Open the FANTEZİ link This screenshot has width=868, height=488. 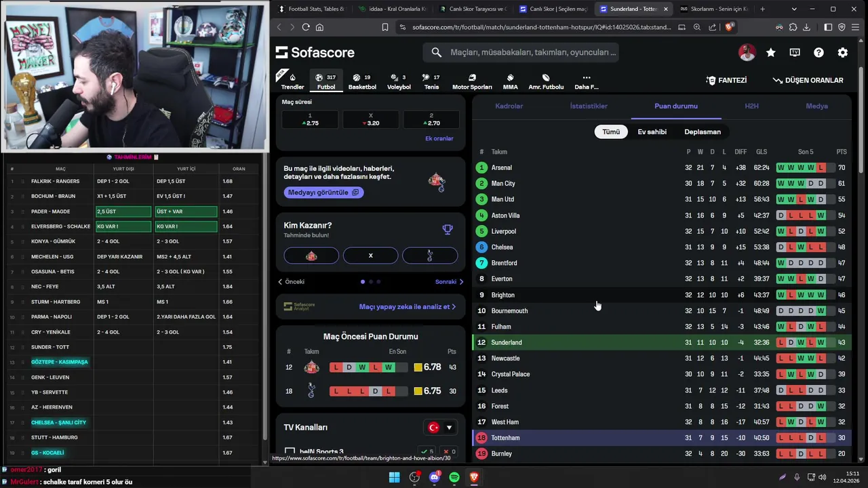coord(726,80)
